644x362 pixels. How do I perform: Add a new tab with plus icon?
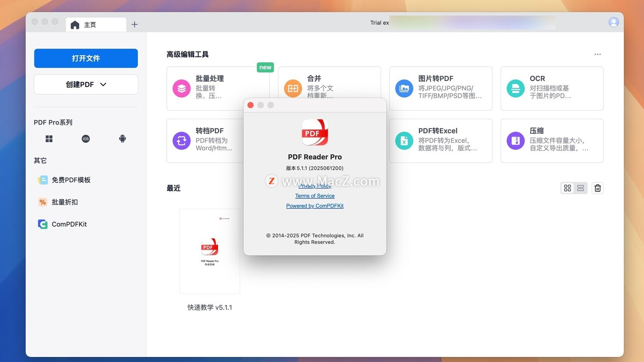pos(135,25)
